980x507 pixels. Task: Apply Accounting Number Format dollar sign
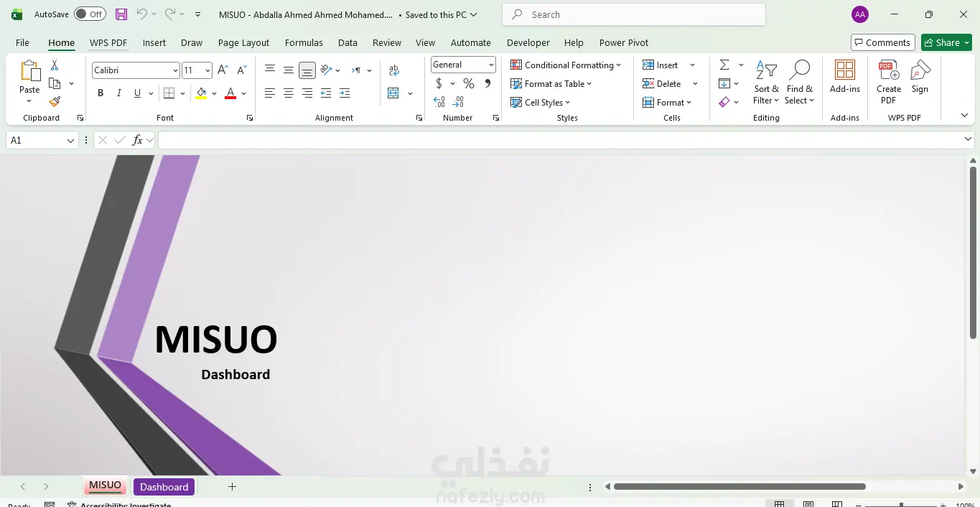[x=439, y=83]
